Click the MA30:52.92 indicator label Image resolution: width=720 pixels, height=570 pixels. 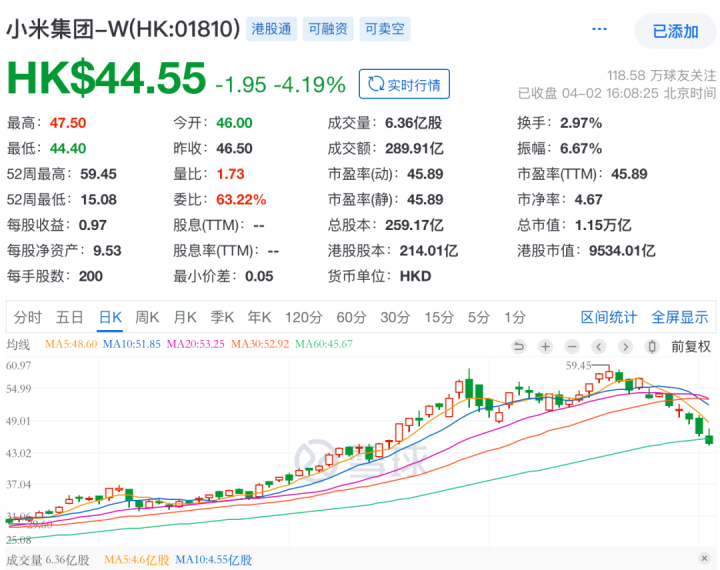click(x=260, y=344)
